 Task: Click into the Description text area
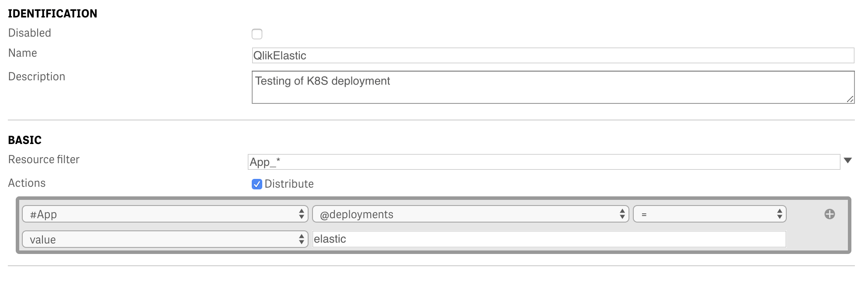click(x=553, y=87)
